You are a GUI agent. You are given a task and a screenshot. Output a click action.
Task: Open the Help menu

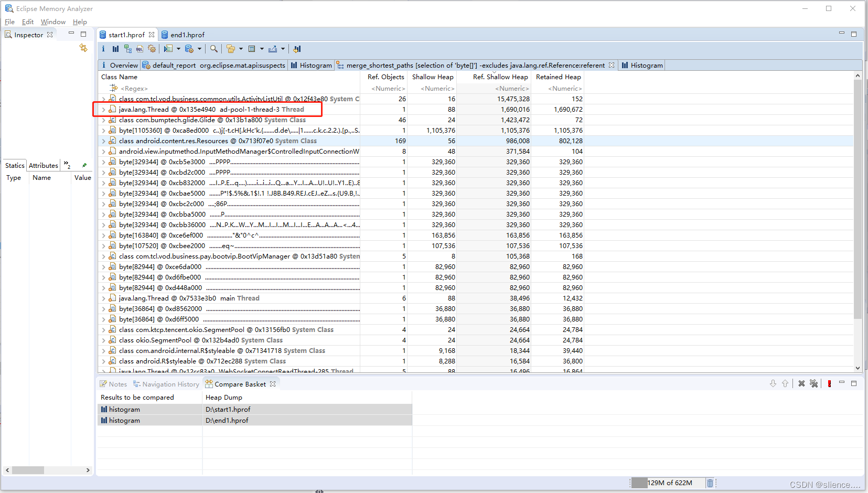(x=80, y=22)
